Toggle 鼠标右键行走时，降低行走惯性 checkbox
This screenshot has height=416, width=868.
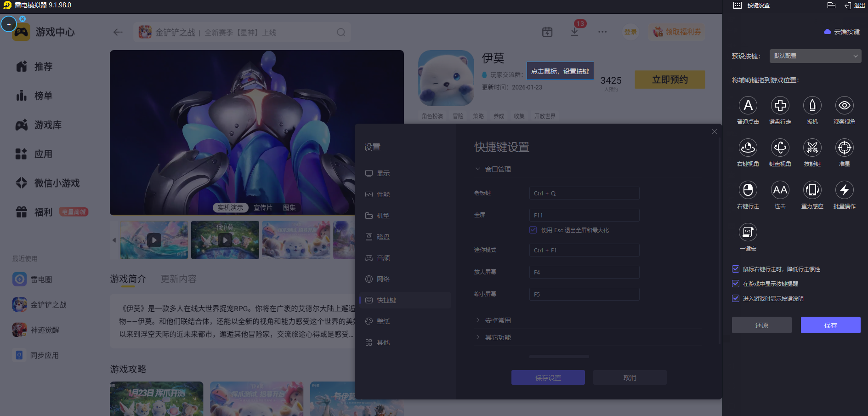click(736, 269)
